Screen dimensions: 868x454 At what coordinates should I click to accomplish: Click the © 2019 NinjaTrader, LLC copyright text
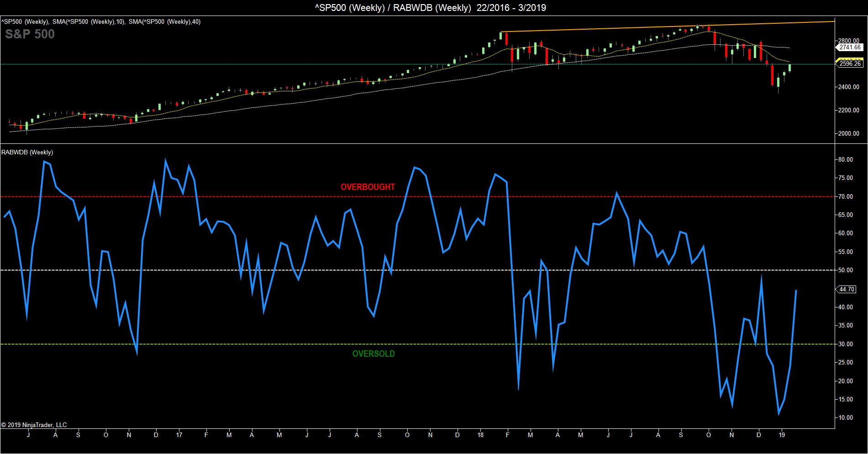coord(34,425)
